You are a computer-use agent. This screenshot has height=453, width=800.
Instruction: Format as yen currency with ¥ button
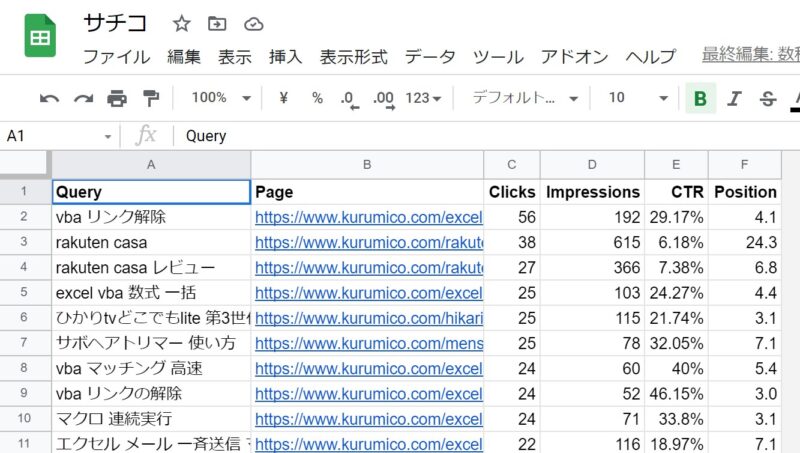click(x=283, y=98)
